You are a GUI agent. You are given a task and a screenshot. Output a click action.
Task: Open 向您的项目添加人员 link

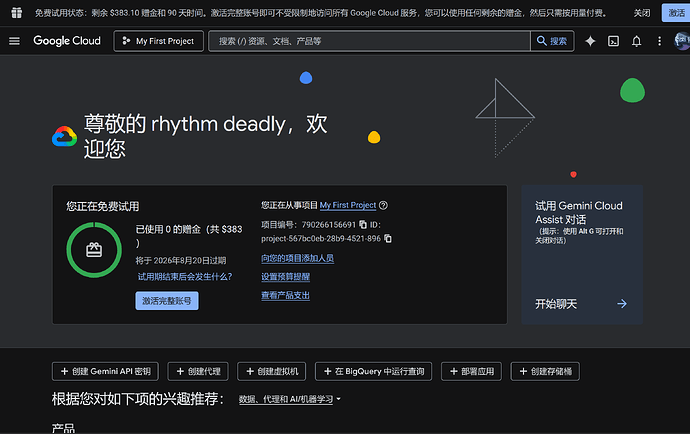297,258
